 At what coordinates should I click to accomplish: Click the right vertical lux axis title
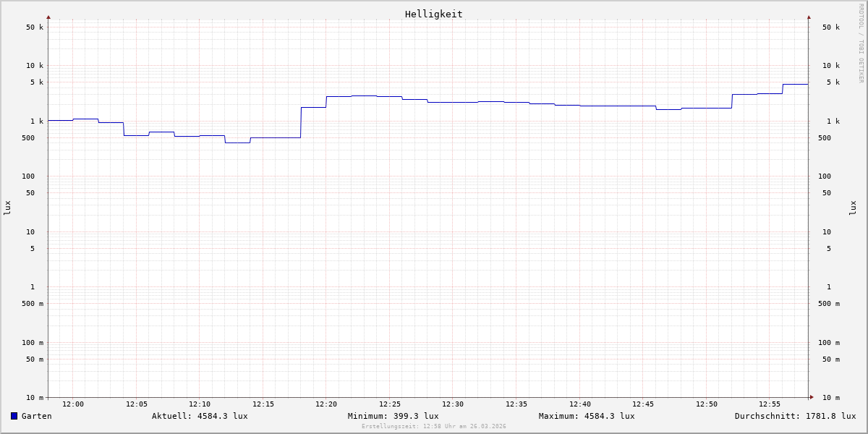853,208
